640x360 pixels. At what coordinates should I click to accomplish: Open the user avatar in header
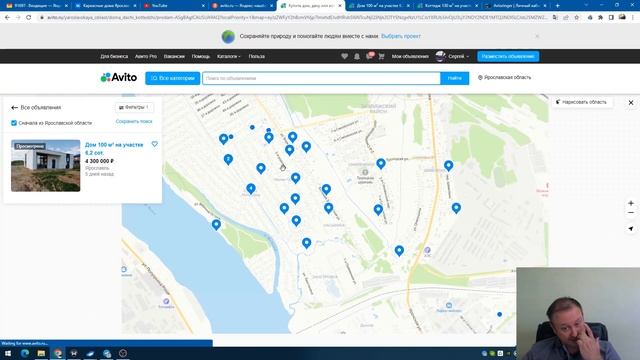click(x=440, y=56)
